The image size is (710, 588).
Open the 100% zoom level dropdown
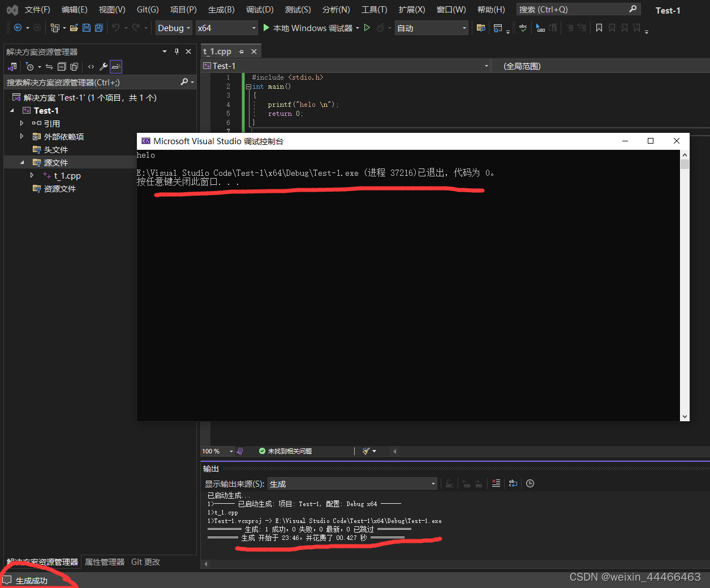point(217,451)
